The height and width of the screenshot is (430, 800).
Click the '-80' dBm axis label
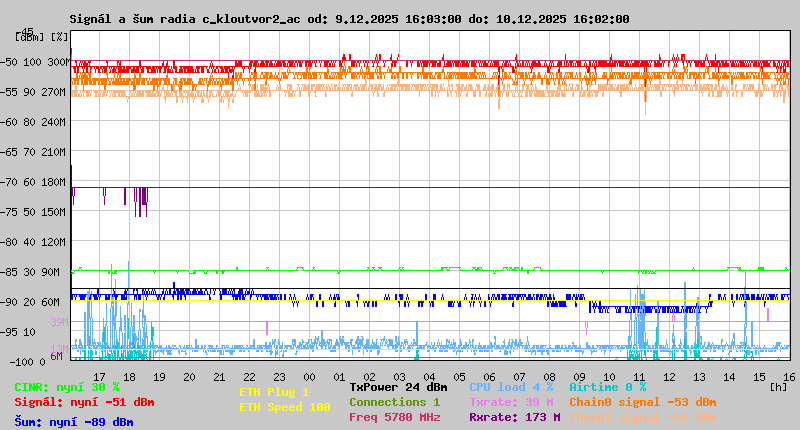click(x=9, y=242)
